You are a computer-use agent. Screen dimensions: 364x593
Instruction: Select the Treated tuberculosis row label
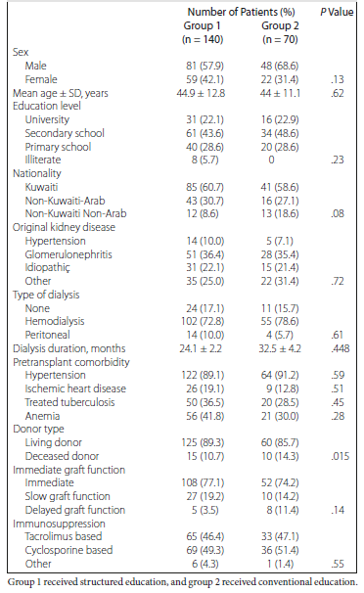click(69, 402)
